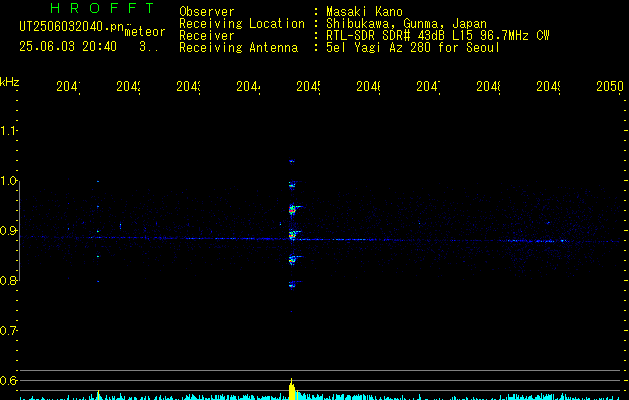Click the 5el Yagi Az 280 text
Screen dimensions: 629x400
click(413, 48)
